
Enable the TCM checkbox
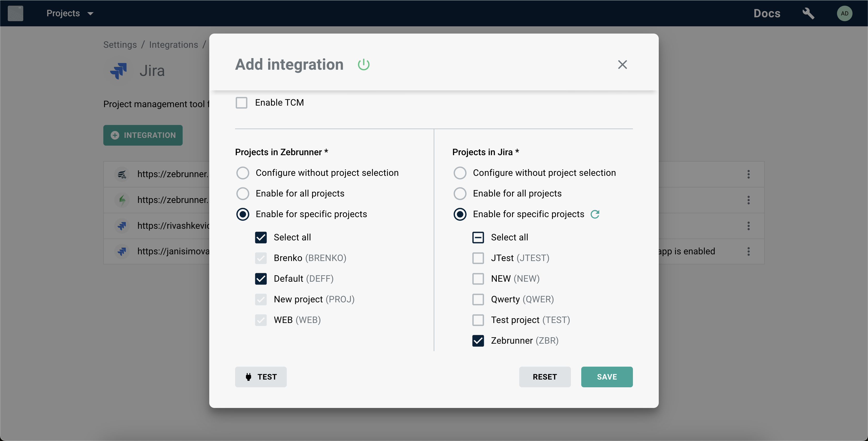tap(241, 103)
